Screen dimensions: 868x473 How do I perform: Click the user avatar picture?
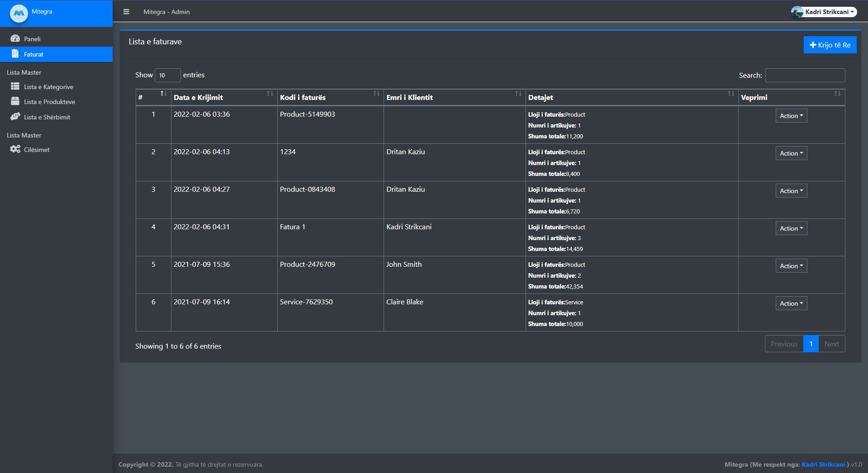tap(797, 12)
